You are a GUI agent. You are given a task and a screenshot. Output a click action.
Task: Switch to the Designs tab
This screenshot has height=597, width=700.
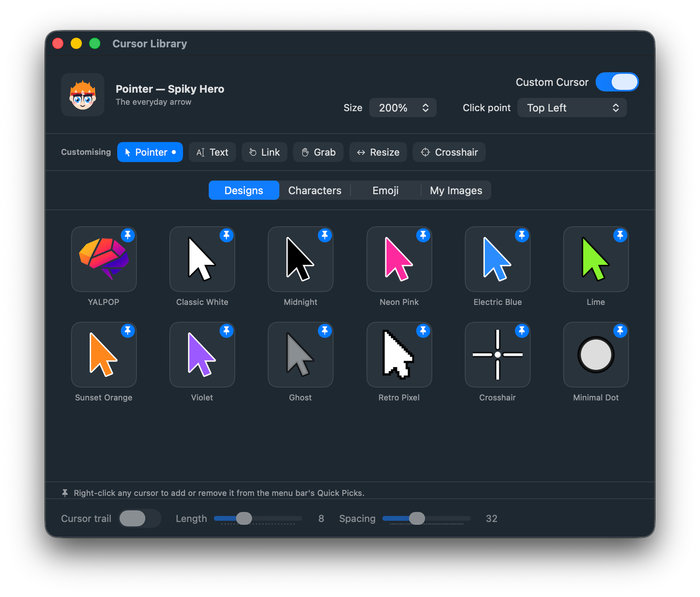pos(244,190)
